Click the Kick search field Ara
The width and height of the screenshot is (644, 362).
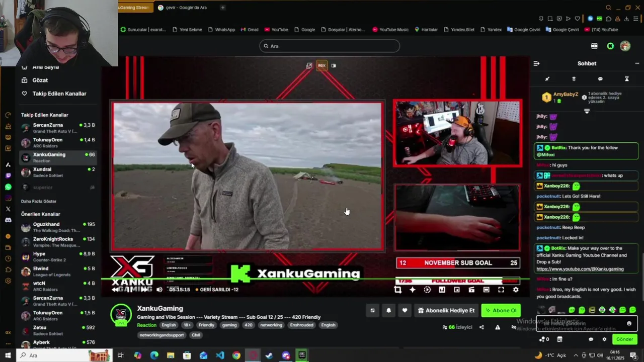[330, 46]
